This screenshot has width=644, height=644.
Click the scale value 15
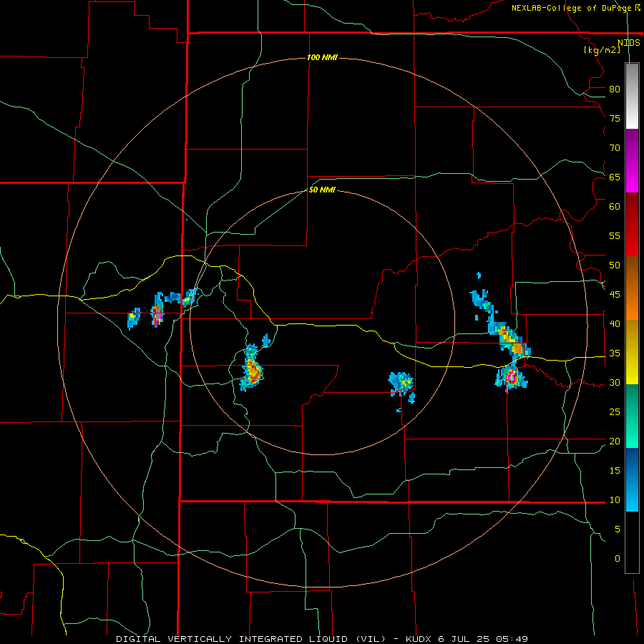pyautogui.click(x=615, y=471)
